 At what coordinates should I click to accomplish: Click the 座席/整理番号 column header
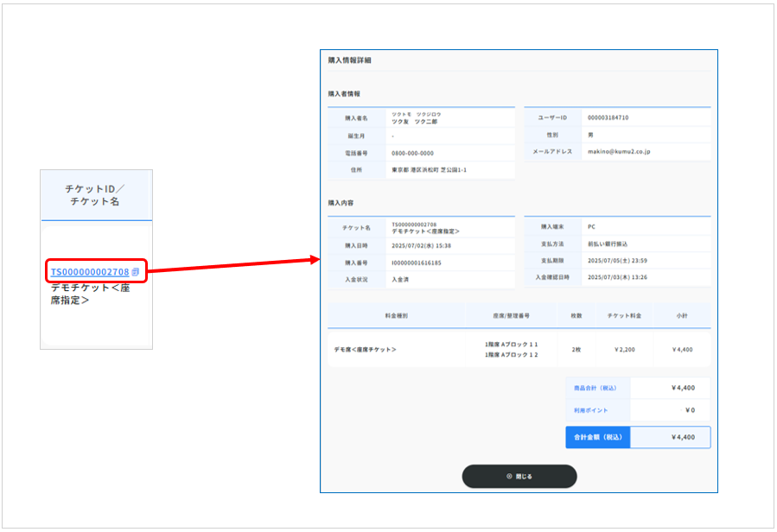(x=512, y=316)
